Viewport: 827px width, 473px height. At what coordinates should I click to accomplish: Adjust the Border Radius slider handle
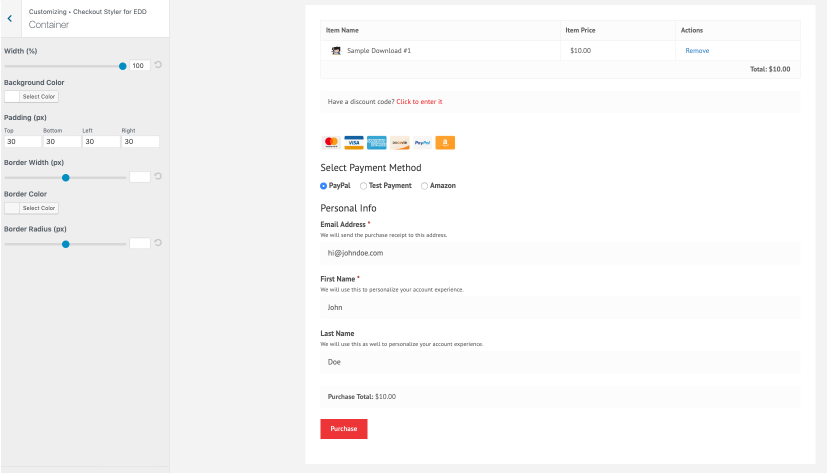click(x=66, y=244)
